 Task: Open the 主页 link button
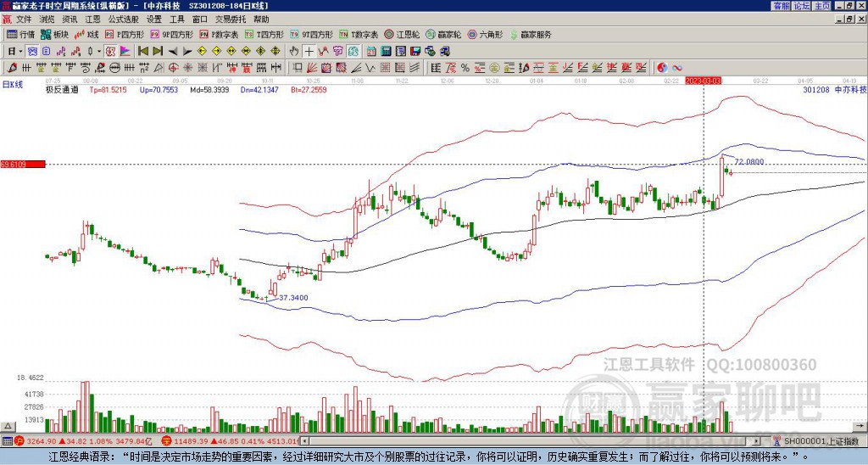point(821,6)
